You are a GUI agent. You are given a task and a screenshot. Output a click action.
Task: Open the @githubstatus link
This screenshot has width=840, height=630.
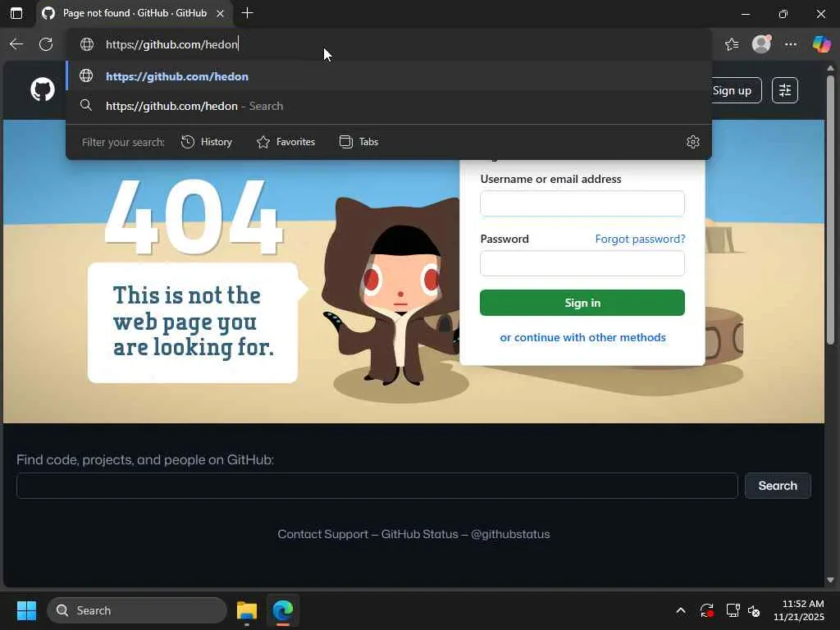(x=510, y=534)
